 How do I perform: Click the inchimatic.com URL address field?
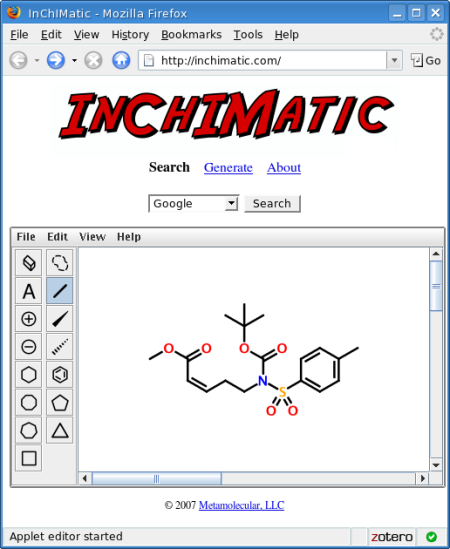(x=263, y=61)
